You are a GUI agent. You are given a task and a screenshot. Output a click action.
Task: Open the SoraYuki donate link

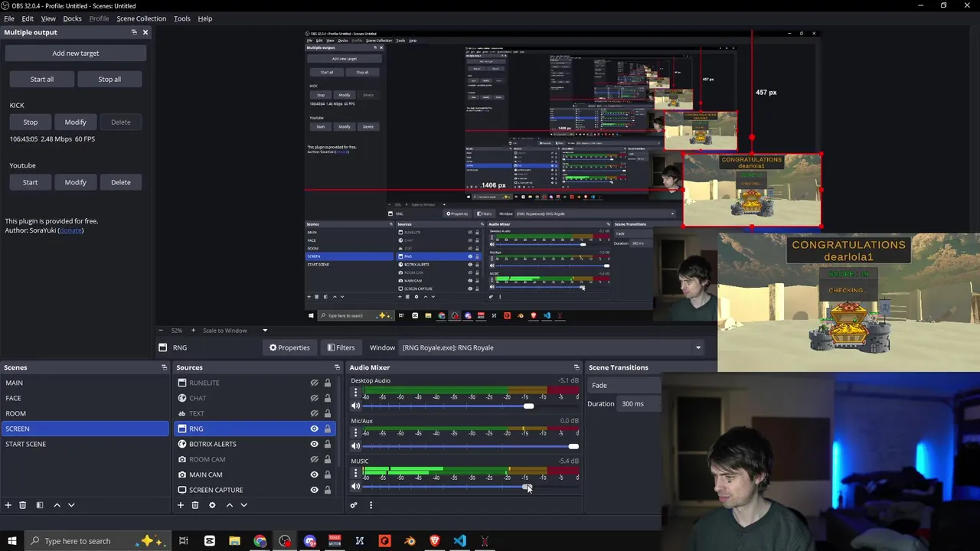pyautogui.click(x=70, y=230)
